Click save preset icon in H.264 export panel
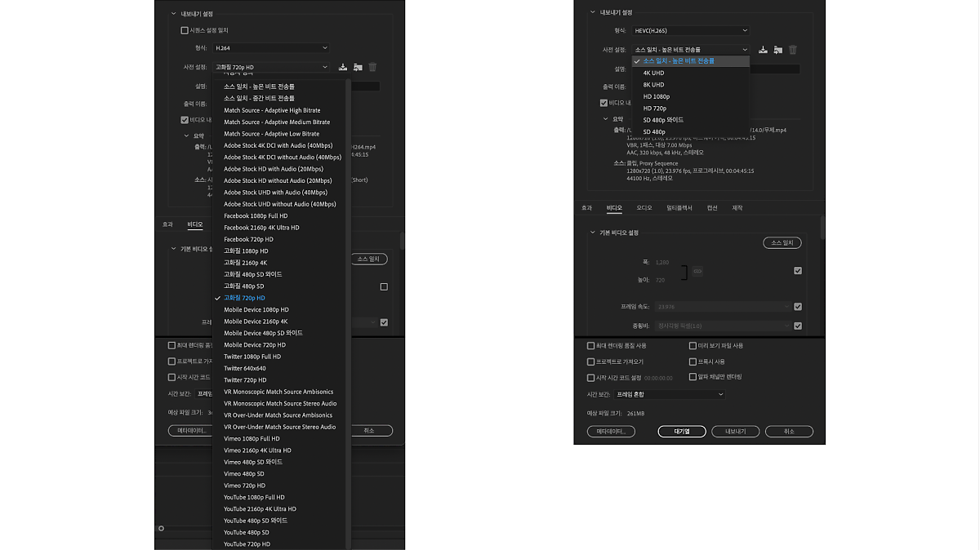Viewport: 980px width, 550px height. [x=343, y=67]
